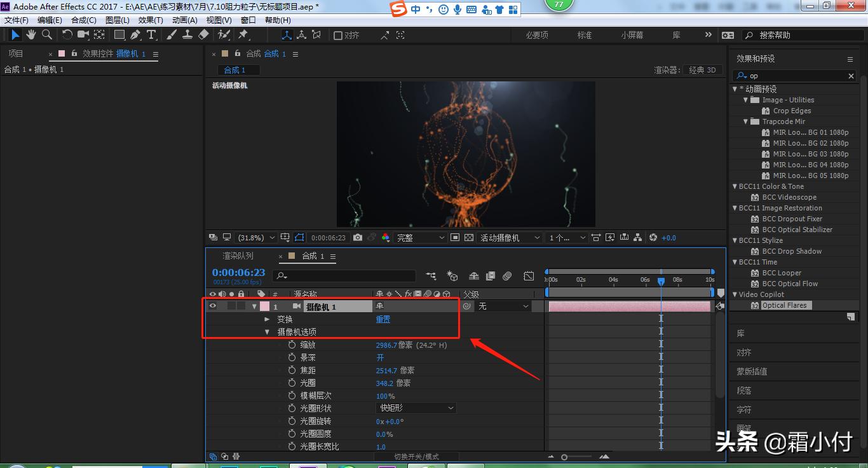
Task: Open the 效果(T) menu
Action: (151, 20)
